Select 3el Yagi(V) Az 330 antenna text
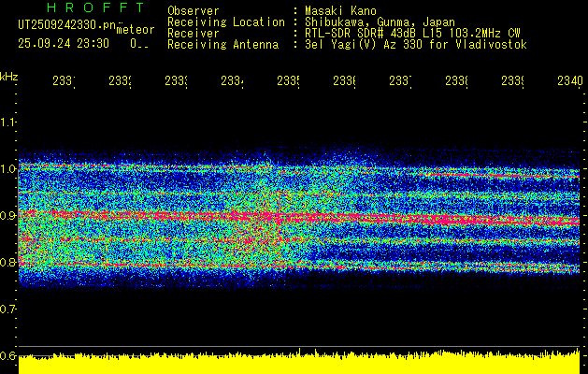This screenshot has width=588, height=374. click(416, 45)
